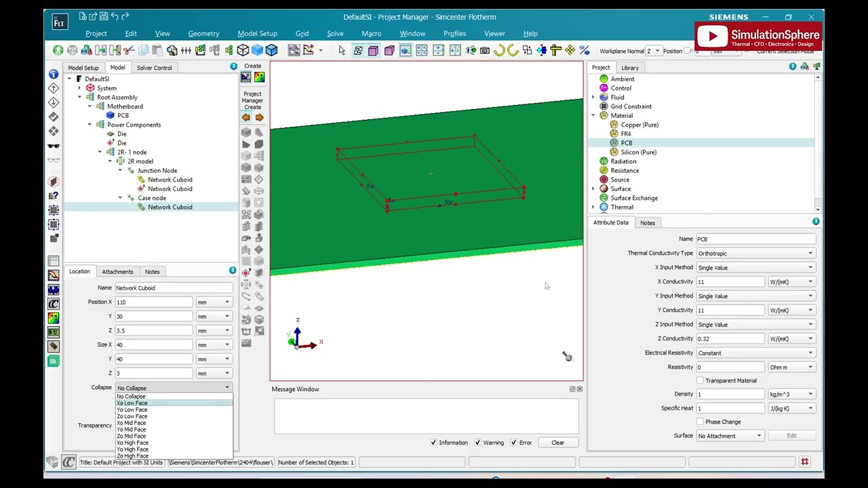This screenshot has height=488, width=868.
Task: Click the green Sh icon in the left sidebar
Action: click(x=53, y=361)
